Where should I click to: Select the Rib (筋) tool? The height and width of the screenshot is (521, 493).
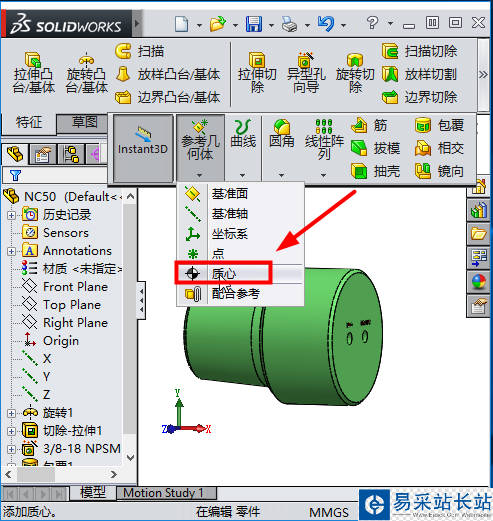click(x=369, y=126)
